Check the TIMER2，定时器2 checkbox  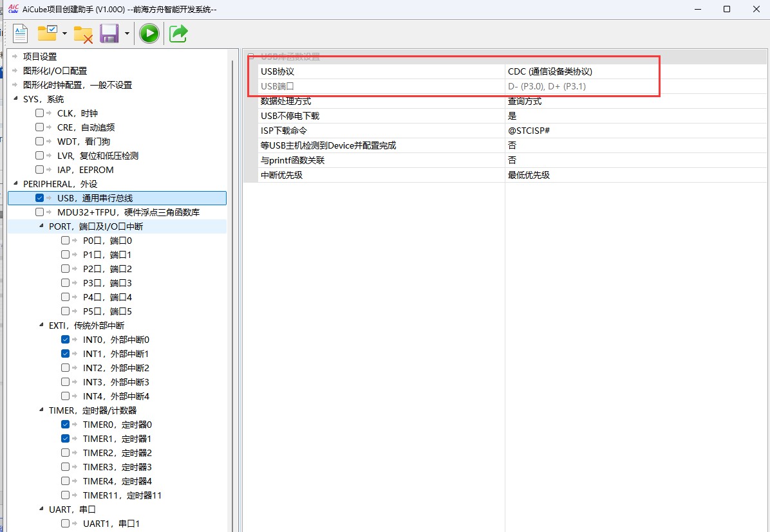65,453
